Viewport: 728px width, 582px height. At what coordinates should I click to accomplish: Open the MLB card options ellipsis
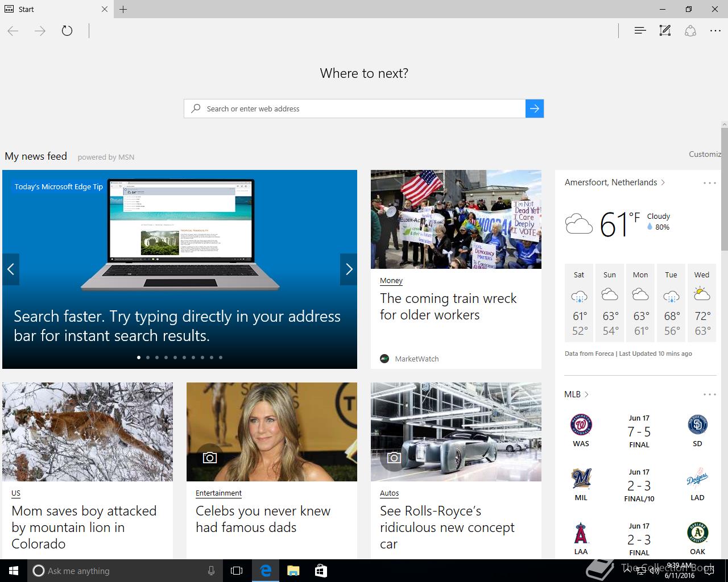[710, 394]
